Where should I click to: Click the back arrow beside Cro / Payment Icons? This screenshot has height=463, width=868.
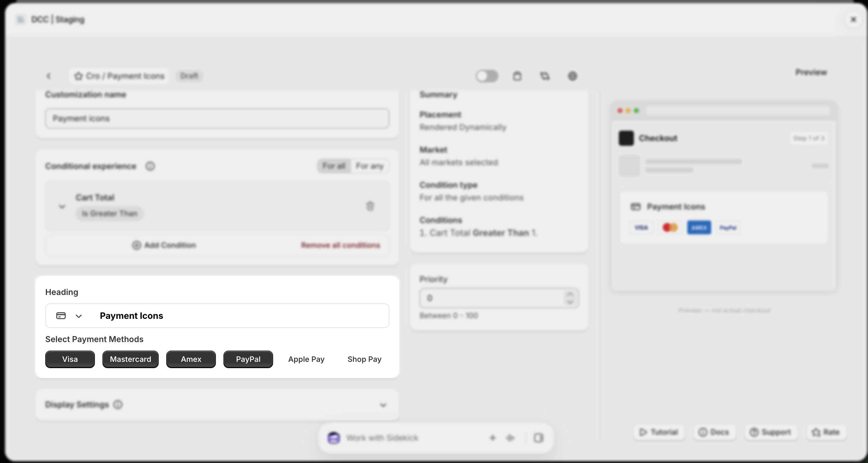[x=48, y=76]
